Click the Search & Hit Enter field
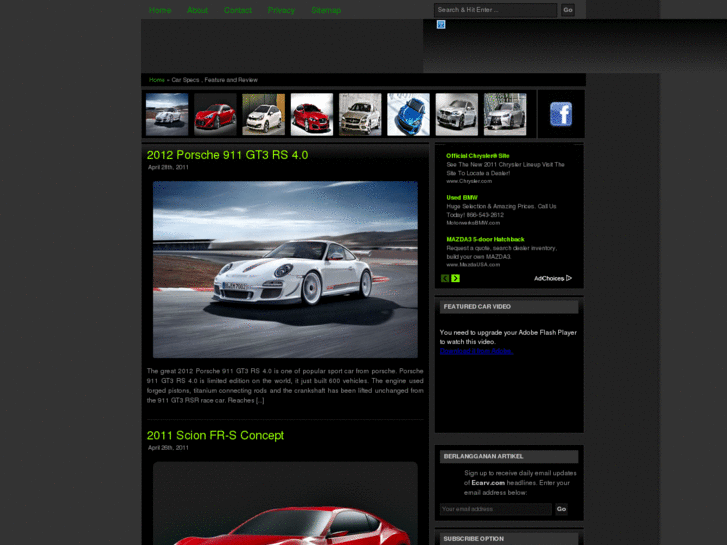 coord(495,10)
